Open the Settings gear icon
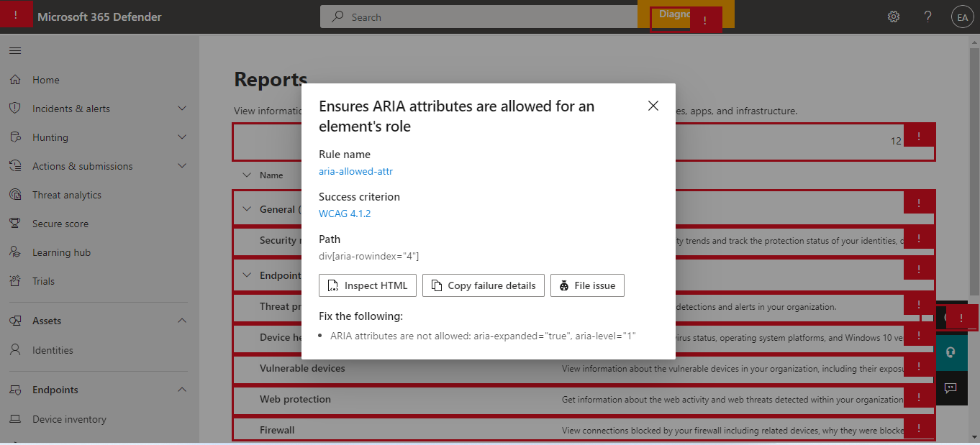This screenshot has height=445, width=980. pos(894,17)
